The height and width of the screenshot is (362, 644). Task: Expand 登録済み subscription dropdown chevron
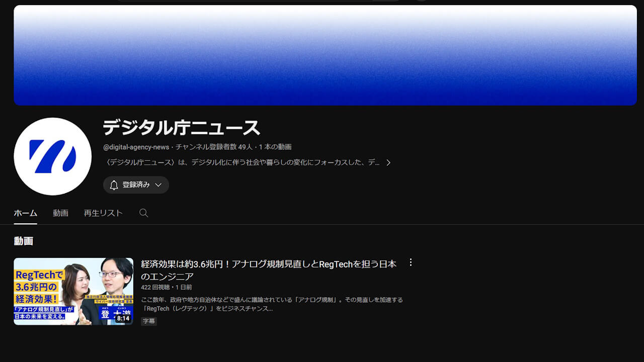(x=158, y=185)
